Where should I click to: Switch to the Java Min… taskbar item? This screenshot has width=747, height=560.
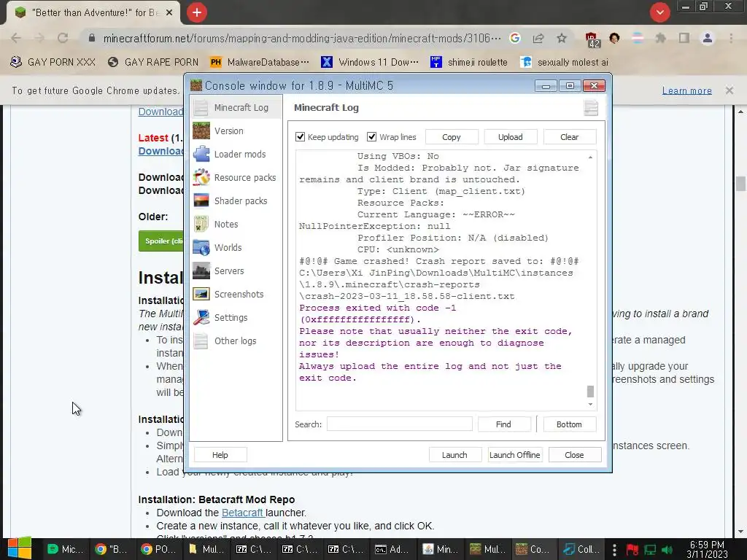[x=441, y=549]
